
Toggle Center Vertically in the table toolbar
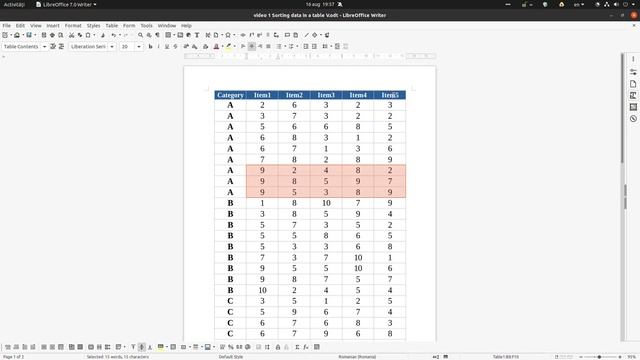(142, 347)
